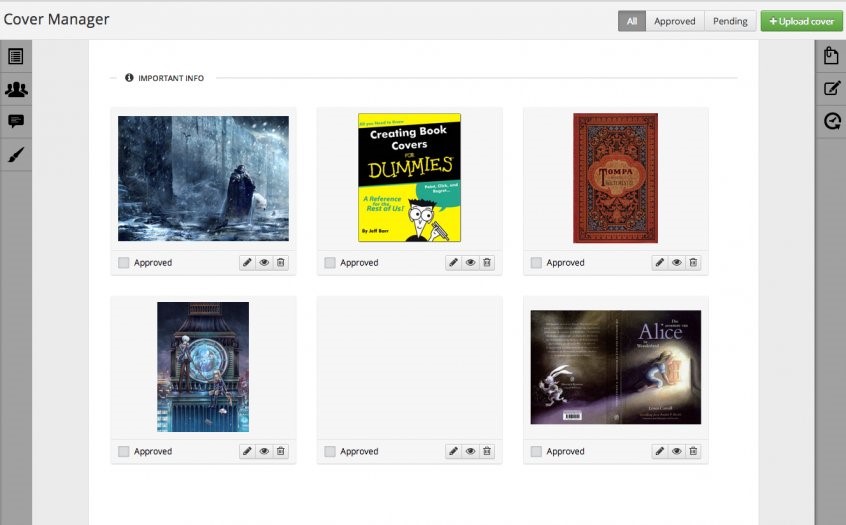
Task: Click the clipboard icon in right sidebar
Action: pos(831,56)
